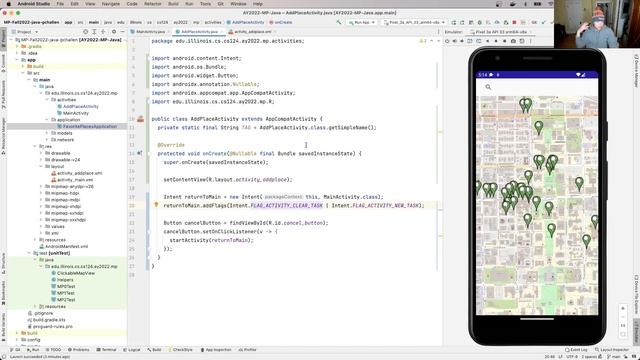Expand the network package node

coord(47,140)
